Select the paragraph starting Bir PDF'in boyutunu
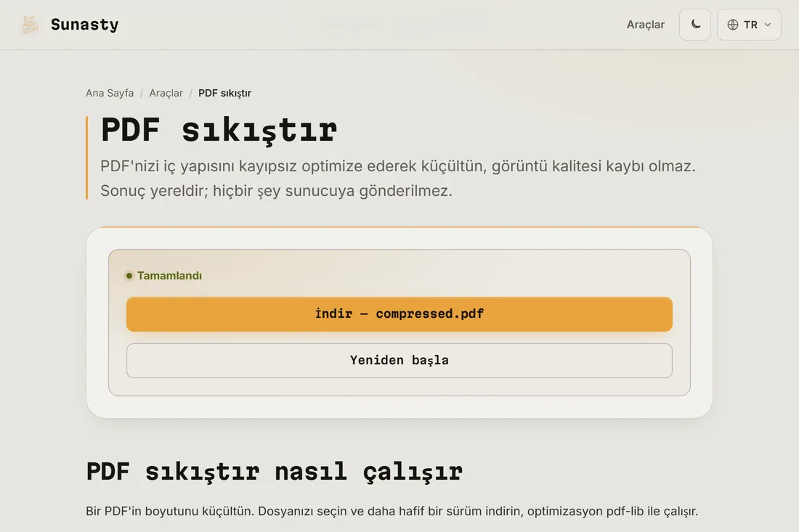799x532 pixels. point(392,511)
